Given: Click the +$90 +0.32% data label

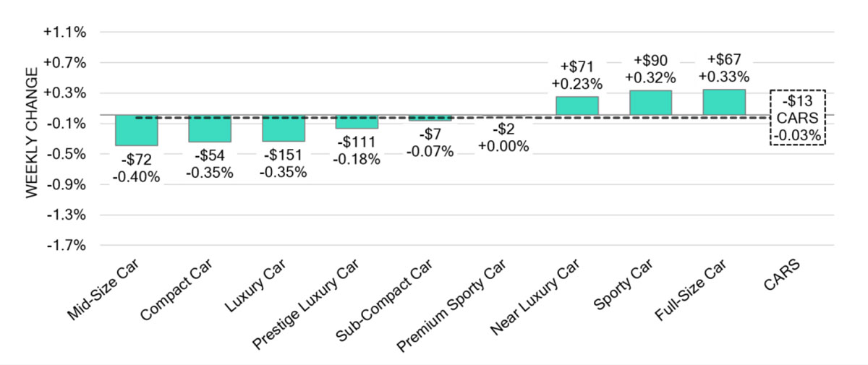Looking at the screenshot, I should pos(650,69).
